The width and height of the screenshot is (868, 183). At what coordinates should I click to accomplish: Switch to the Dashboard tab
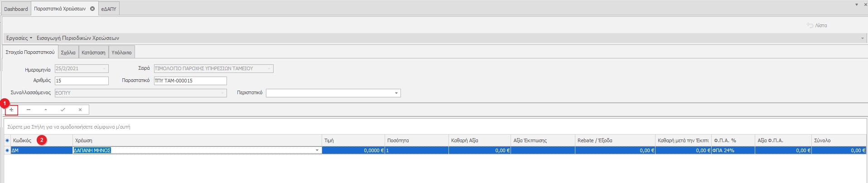(16, 9)
